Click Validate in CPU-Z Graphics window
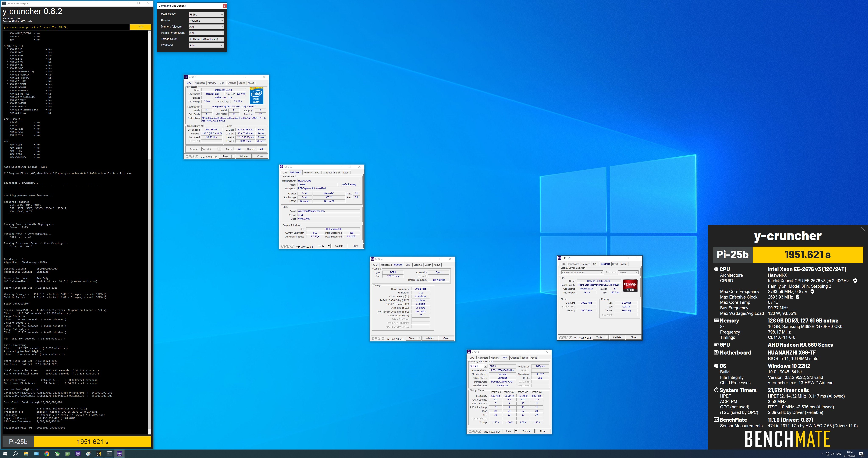The image size is (868, 458). (617, 337)
